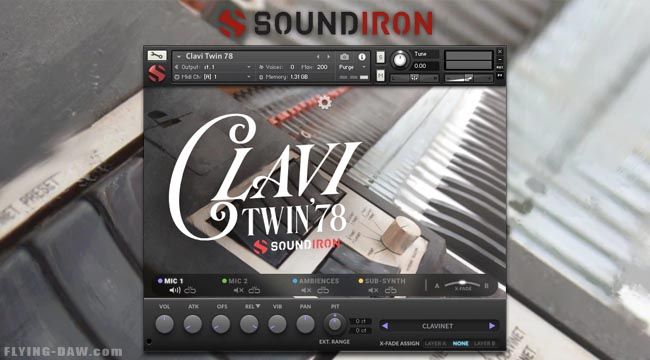Click the Kontakt PV button
Viewport: 650px width, 360px height.
(500, 75)
